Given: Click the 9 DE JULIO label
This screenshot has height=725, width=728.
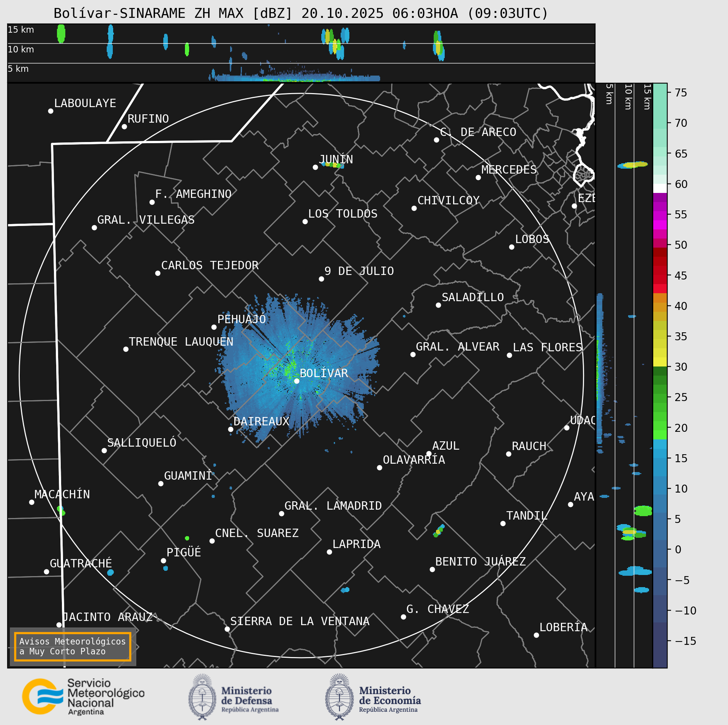Looking at the screenshot, I should point(359,271).
